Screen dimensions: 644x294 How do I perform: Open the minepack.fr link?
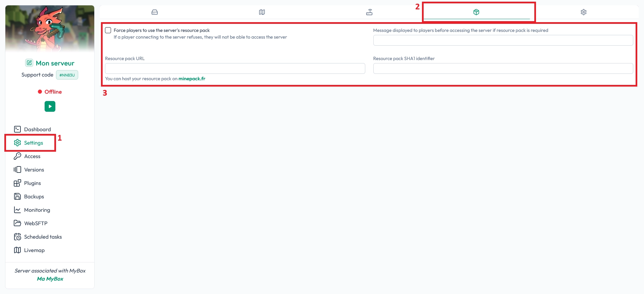(x=192, y=79)
